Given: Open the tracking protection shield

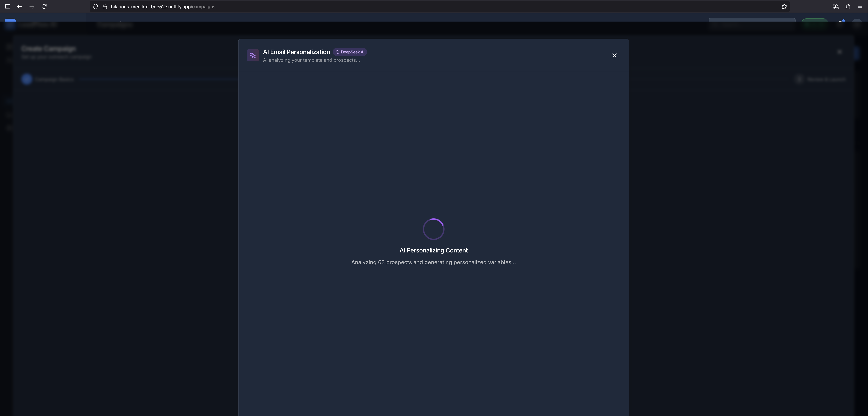Looking at the screenshot, I should [95, 6].
